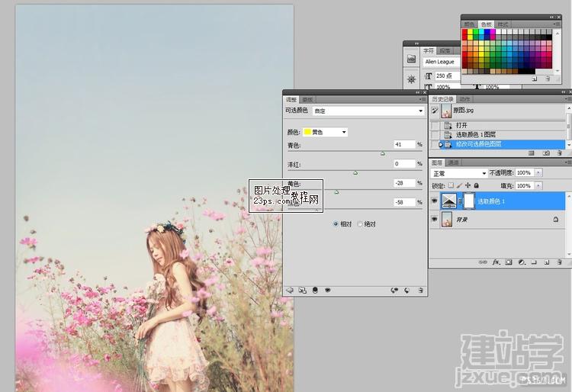Create a new group folder icon
Screen dimensions: 572x392
point(534,262)
